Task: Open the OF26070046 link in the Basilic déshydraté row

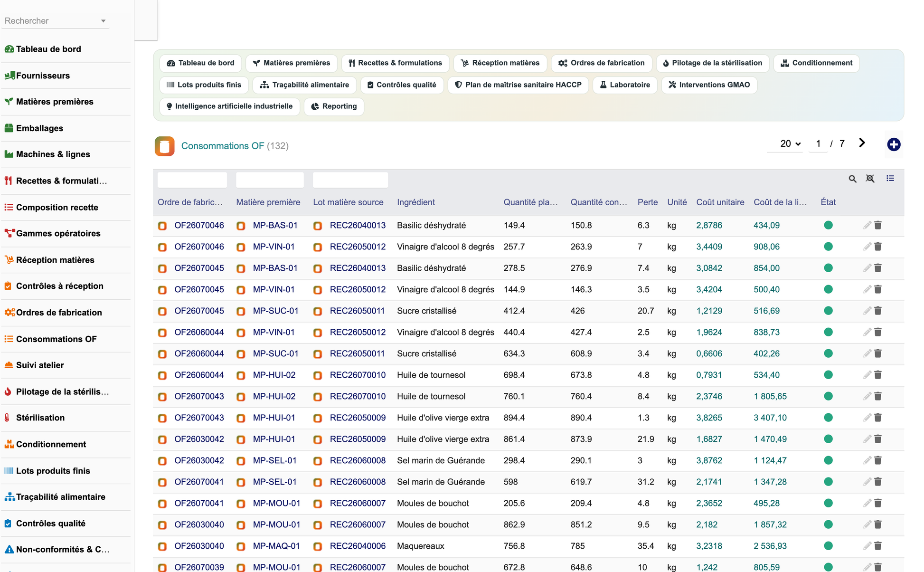Action: (199, 225)
